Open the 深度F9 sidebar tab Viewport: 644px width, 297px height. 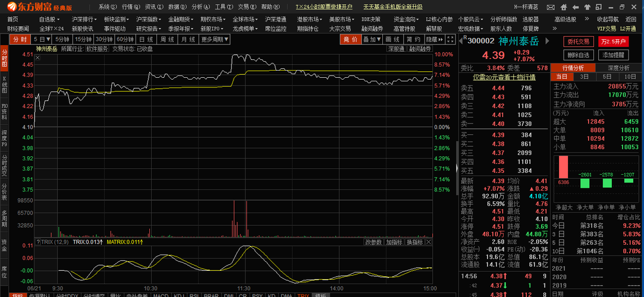pyautogui.click(x=5, y=138)
